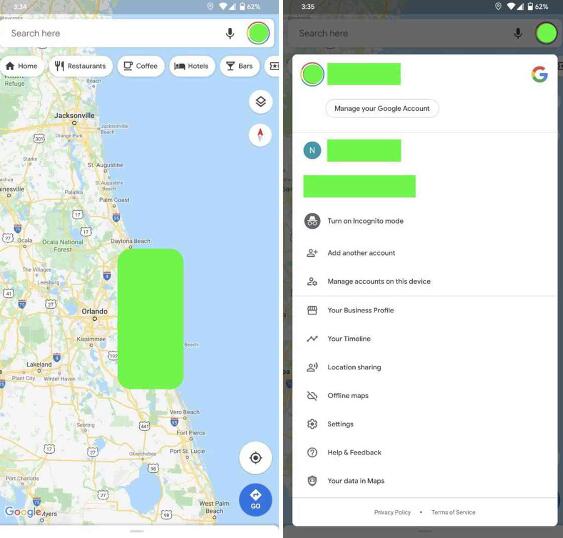Click Manage your Google Account button

point(382,108)
